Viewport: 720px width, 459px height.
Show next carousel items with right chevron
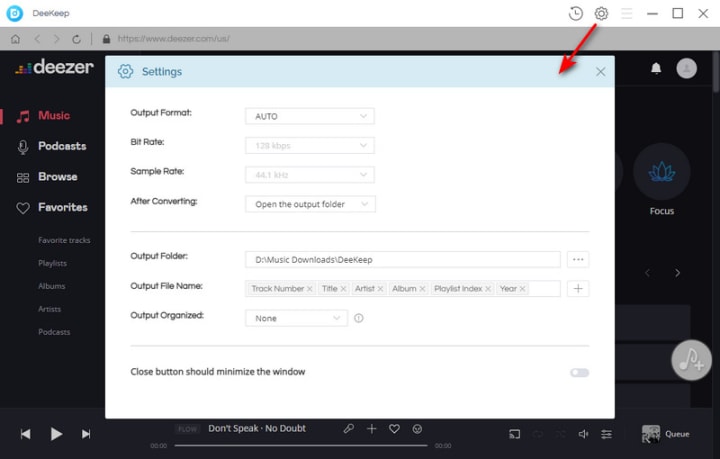pos(677,273)
